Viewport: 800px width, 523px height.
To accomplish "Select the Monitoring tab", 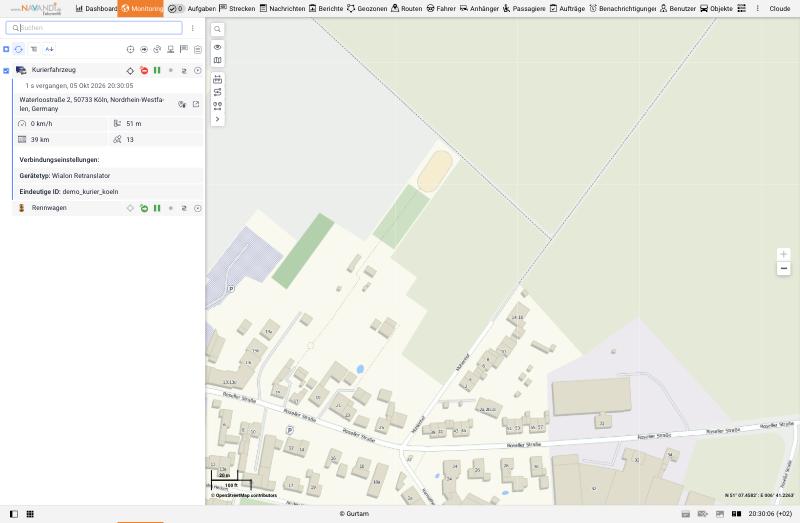I will [x=140, y=8].
